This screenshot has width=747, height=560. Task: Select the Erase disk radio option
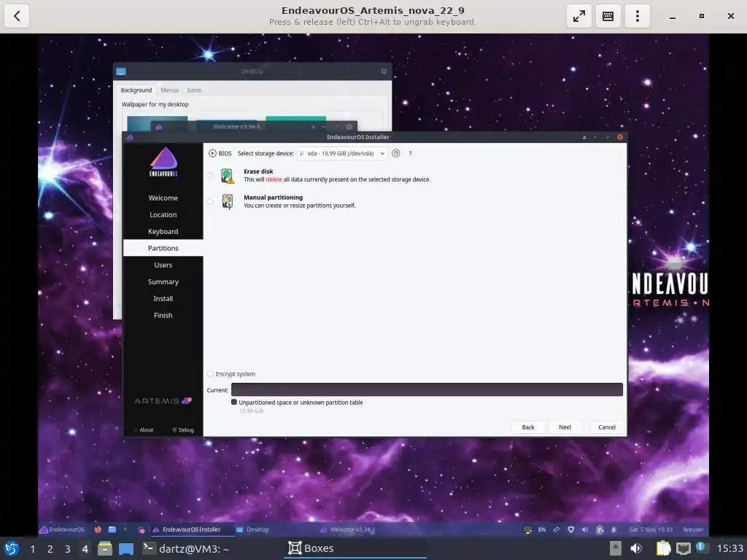(x=210, y=176)
